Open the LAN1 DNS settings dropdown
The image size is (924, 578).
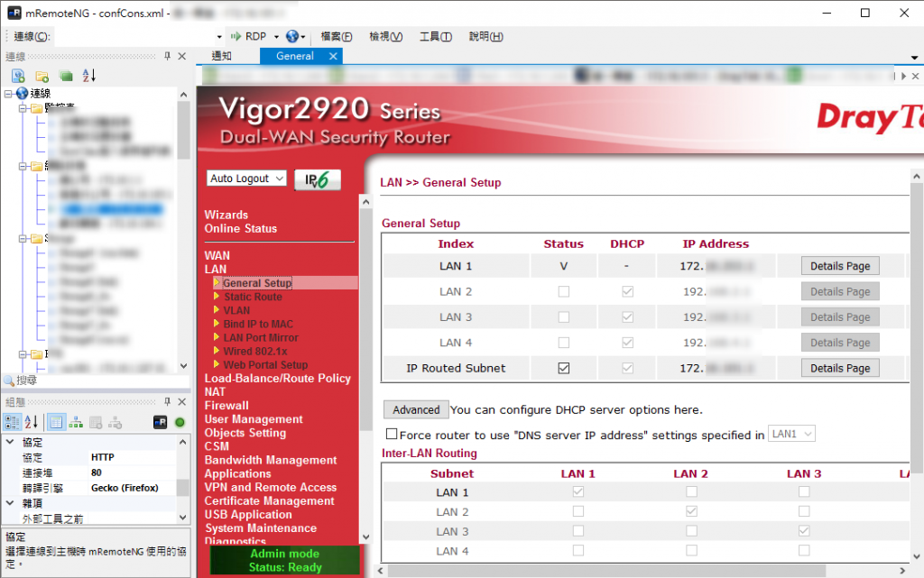click(x=791, y=434)
